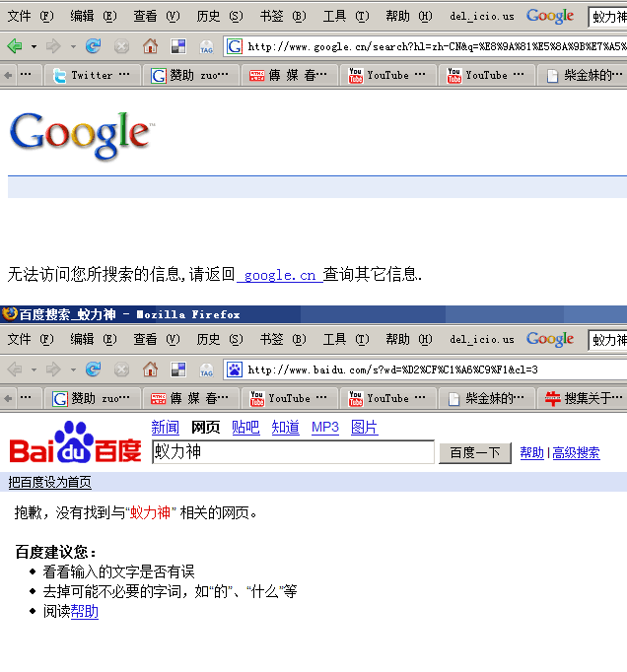Image resolution: width=627 pixels, height=672 pixels.
Task: Click the large Google logo on page
Action: coord(82,135)
